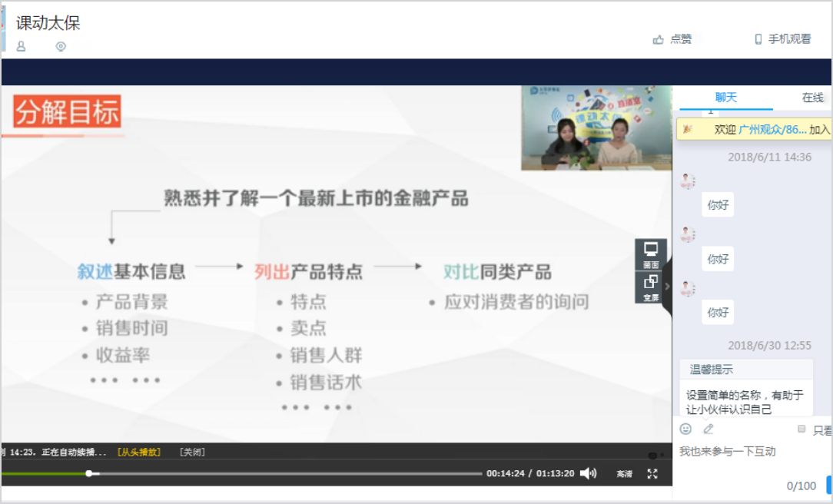
Task: Mute the video volume speaker
Action: 588,473
